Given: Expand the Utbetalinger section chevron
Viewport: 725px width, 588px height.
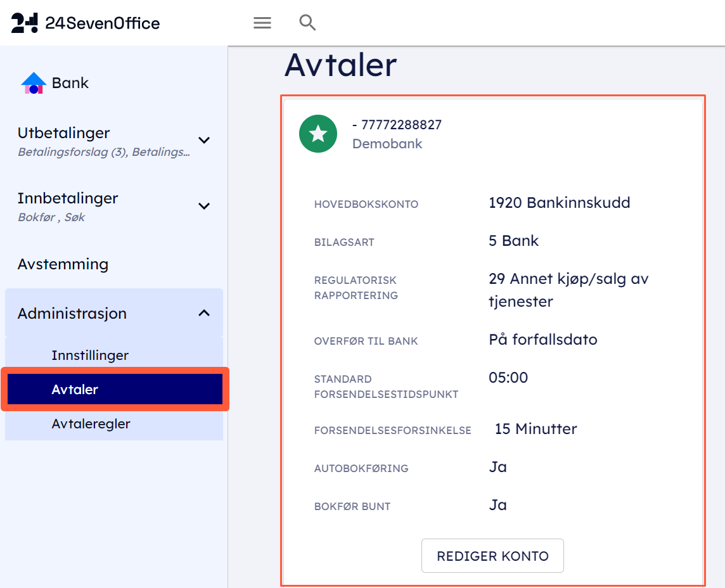Looking at the screenshot, I should pos(204,140).
